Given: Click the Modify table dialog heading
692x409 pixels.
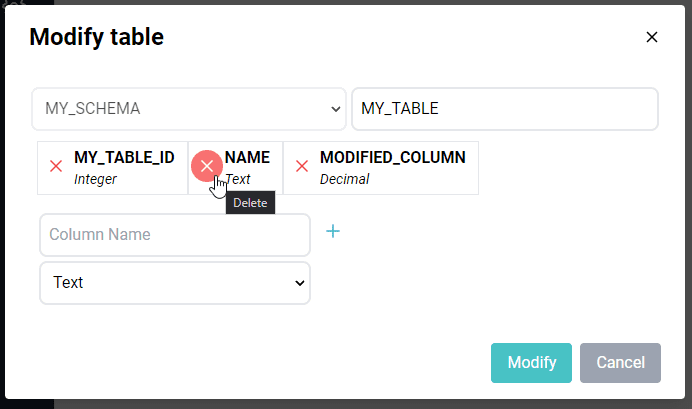Looking at the screenshot, I should click(x=96, y=37).
